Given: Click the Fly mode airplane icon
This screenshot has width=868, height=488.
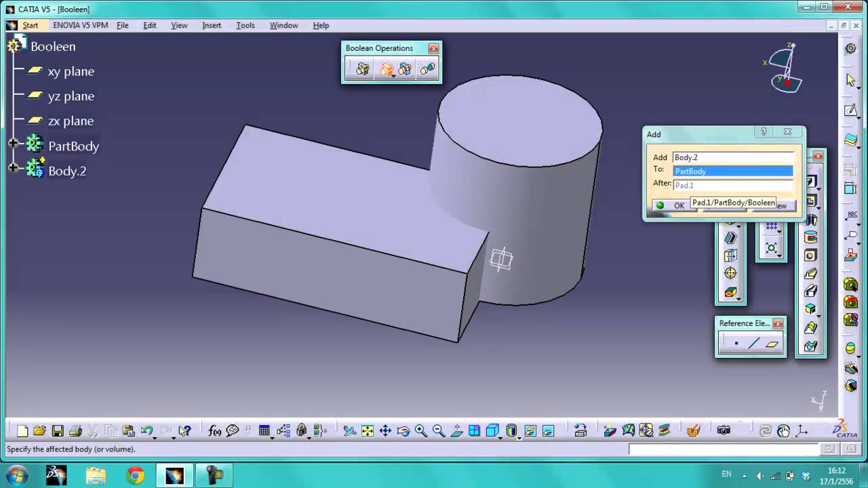Looking at the screenshot, I should click(x=349, y=430).
